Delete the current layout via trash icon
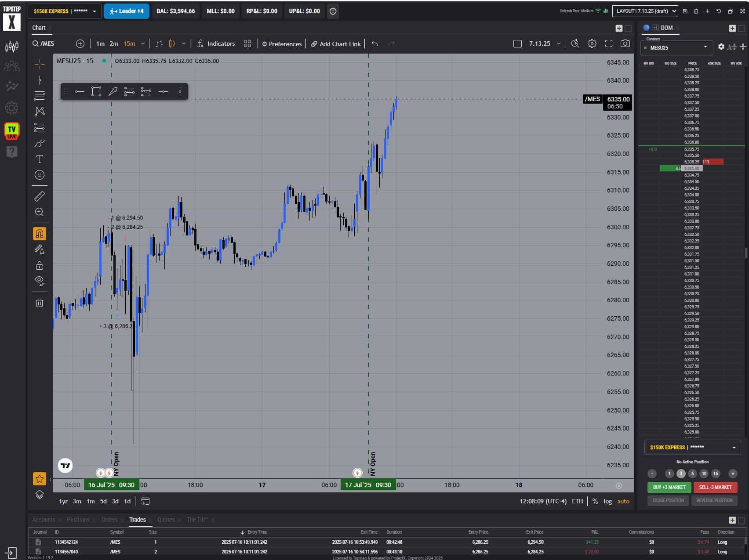Image resolution: width=749 pixels, height=560 pixels. [x=696, y=11]
